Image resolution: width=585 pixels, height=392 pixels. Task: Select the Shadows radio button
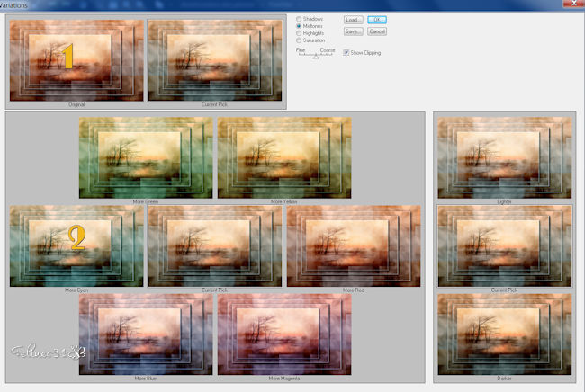click(299, 19)
